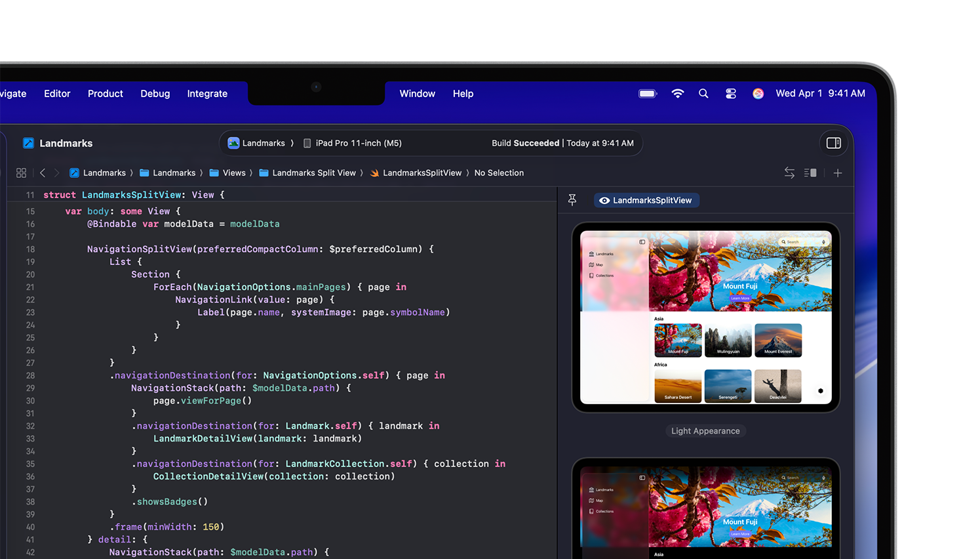Open Control Center from the menu bar
The width and height of the screenshot is (980, 559).
coord(731,94)
